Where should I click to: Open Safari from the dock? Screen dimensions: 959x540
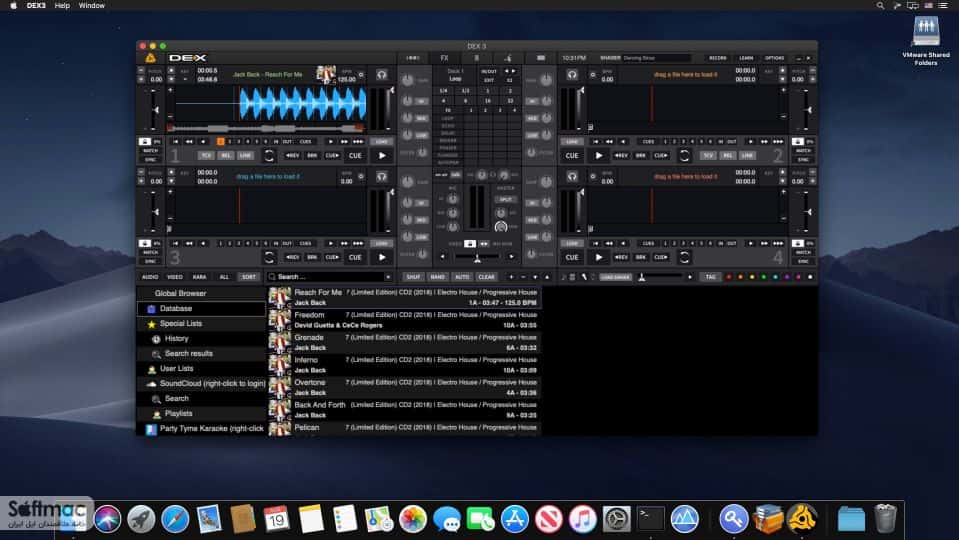(x=175, y=519)
